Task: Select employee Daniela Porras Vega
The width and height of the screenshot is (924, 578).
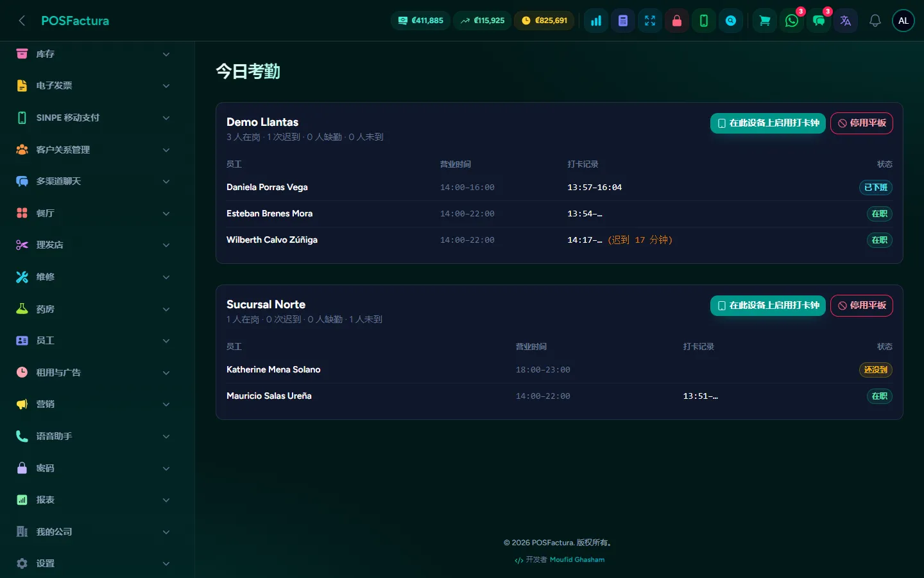Action: (x=267, y=188)
